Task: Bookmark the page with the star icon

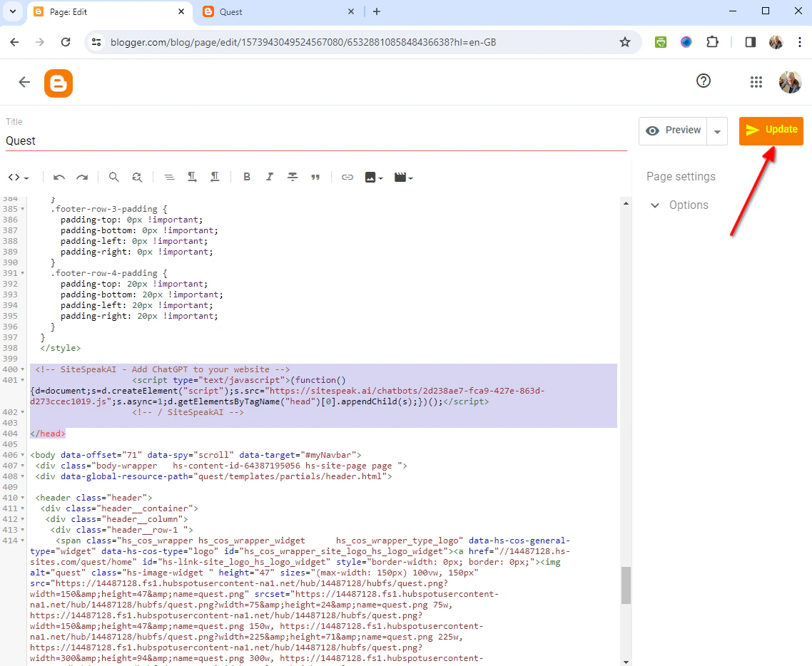Action: tap(625, 42)
